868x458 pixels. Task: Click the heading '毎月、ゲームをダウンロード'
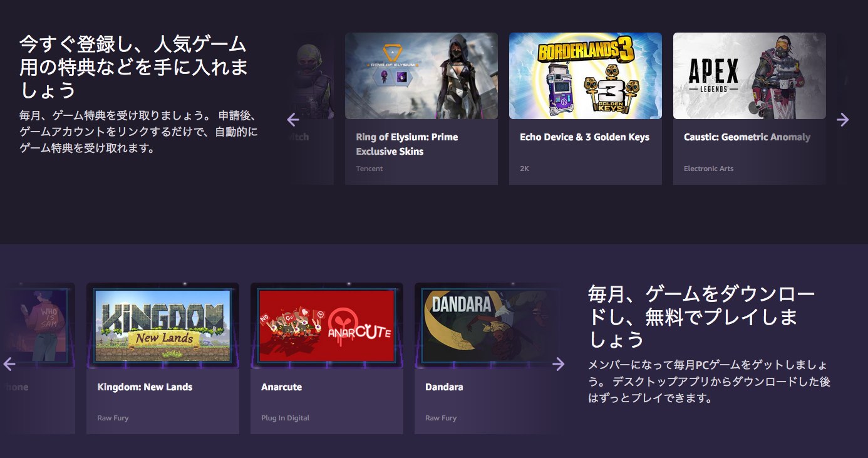(701, 316)
